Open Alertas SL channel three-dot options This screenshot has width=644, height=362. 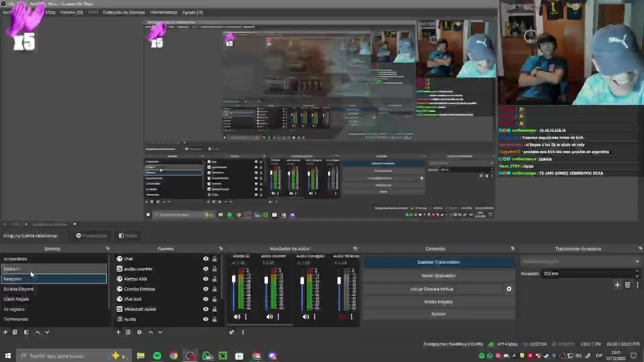[x=246, y=317]
